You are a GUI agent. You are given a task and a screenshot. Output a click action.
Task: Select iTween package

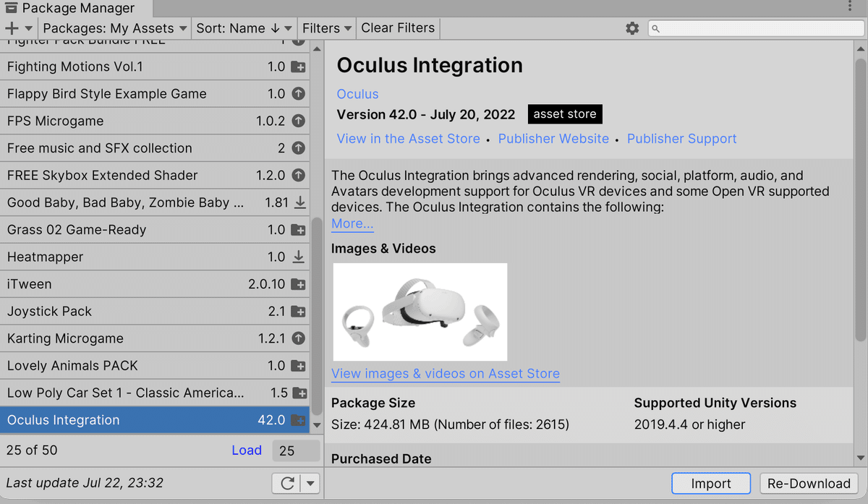pyautogui.click(x=155, y=284)
